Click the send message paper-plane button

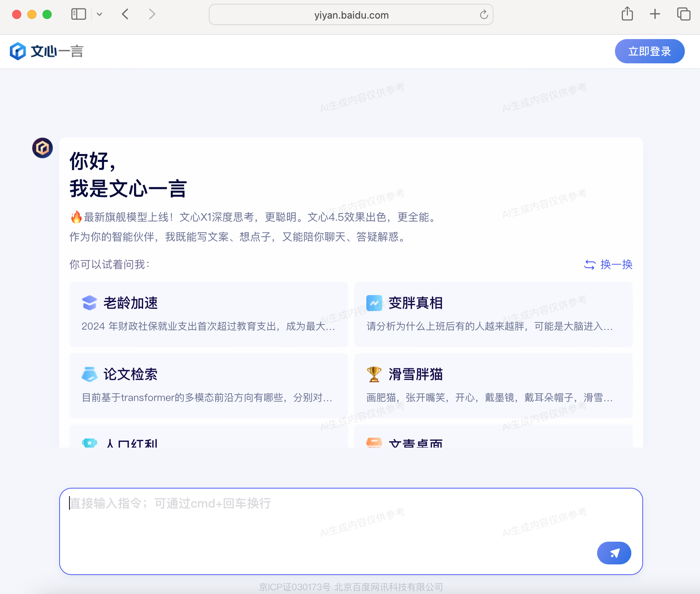click(614, 553)
